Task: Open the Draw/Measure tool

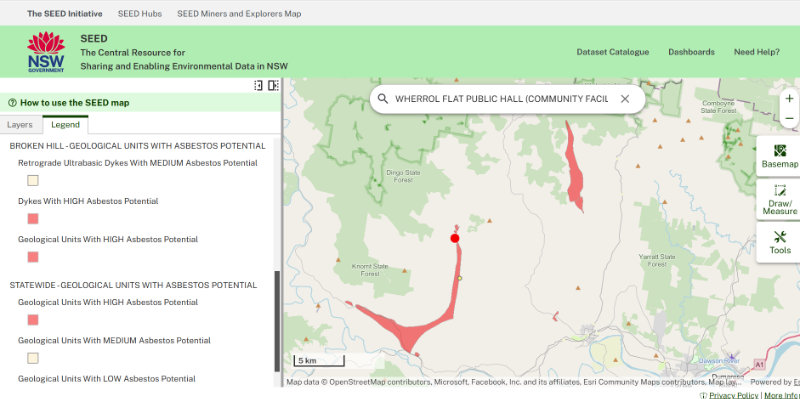Action: (x=779, y=200)
